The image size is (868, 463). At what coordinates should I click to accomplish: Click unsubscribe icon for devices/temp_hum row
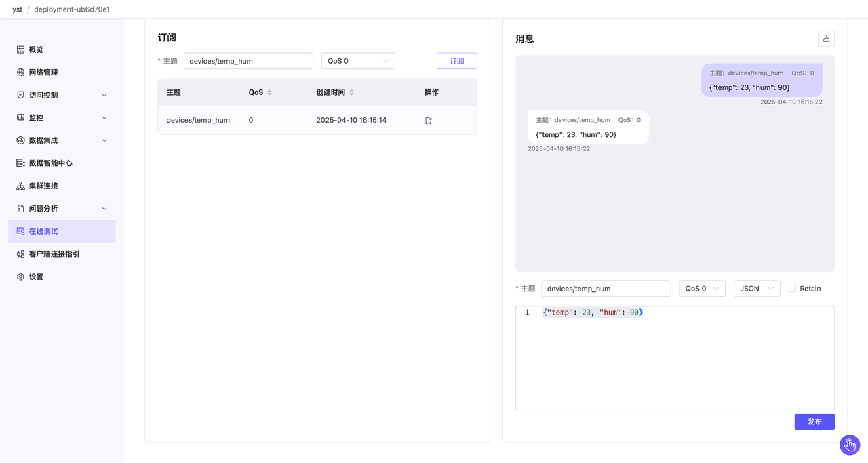tap(428, 121)
